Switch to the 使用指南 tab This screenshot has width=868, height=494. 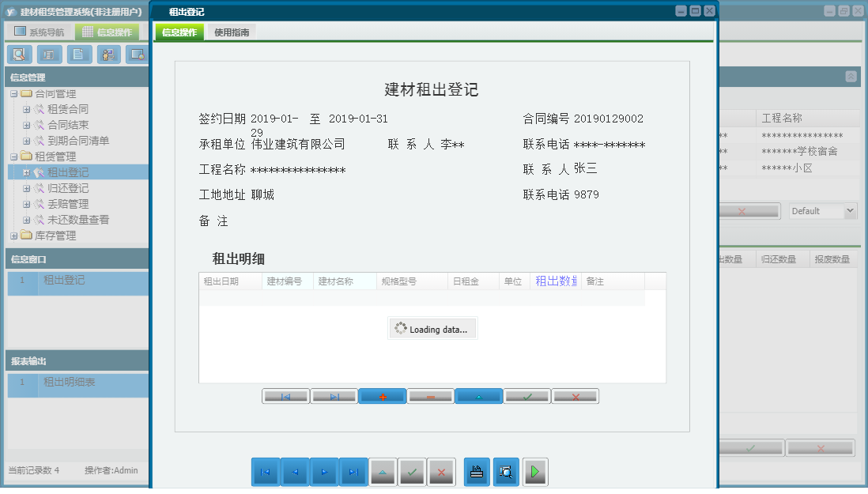click(230, 32)
